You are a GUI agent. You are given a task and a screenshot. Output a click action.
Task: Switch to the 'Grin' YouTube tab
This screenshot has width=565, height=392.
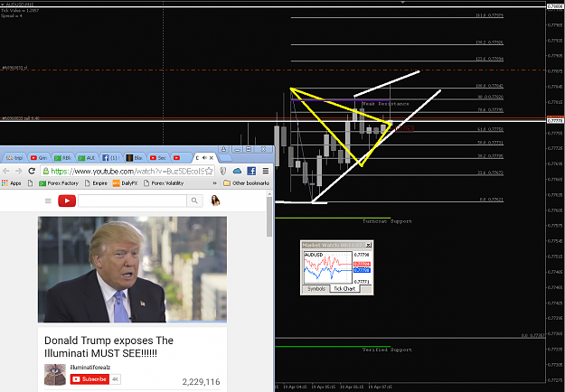(39, 158)
